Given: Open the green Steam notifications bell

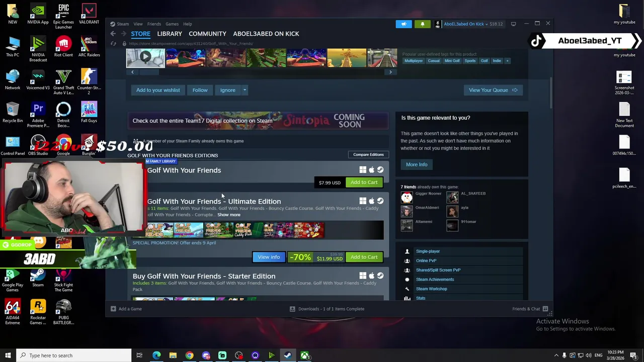Looking at the screenshot, I should (422, 24).
